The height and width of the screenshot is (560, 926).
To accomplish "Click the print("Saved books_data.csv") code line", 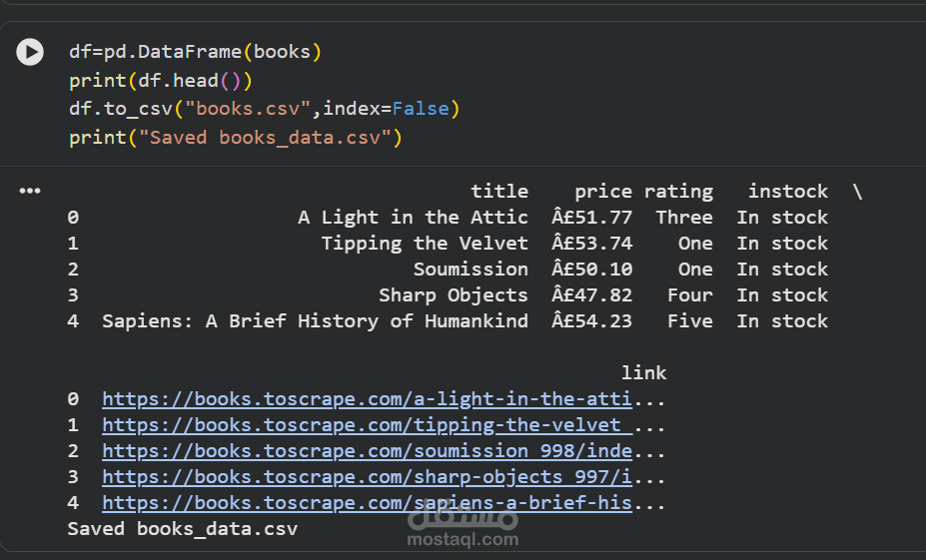I will click(235, 138).
